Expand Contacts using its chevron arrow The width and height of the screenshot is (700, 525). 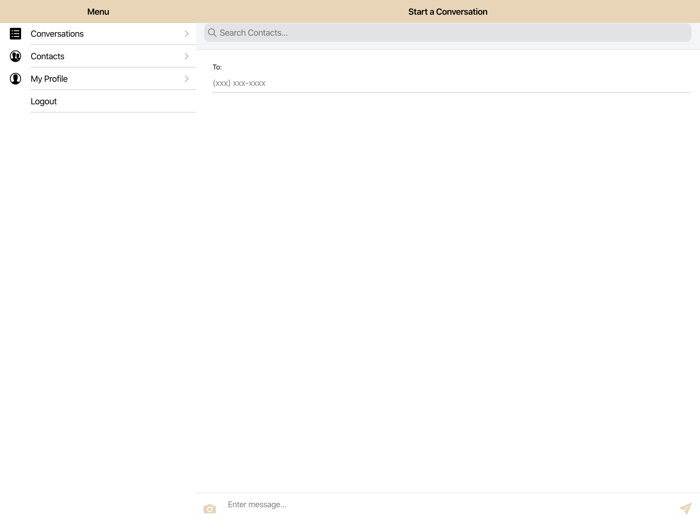coord(186,56)
